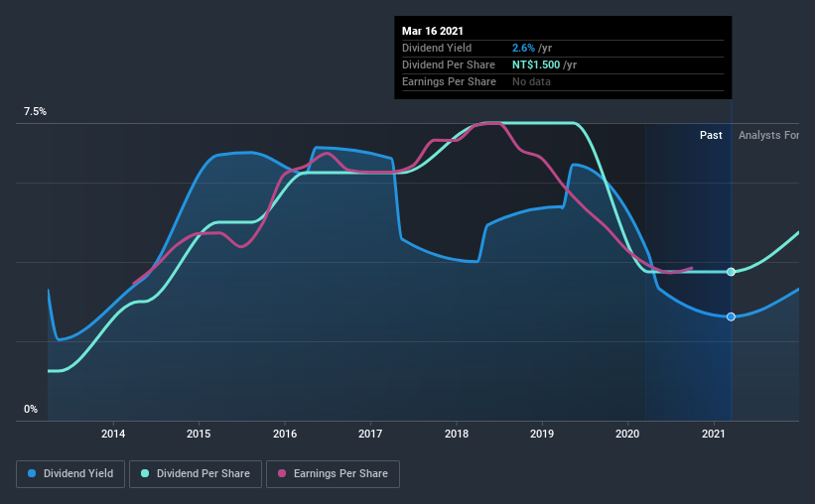Image resolution: width=815 pixels, height=504 pixels.
Task: Click the NT$1.500 dividend value
Action: click(536, 64)
